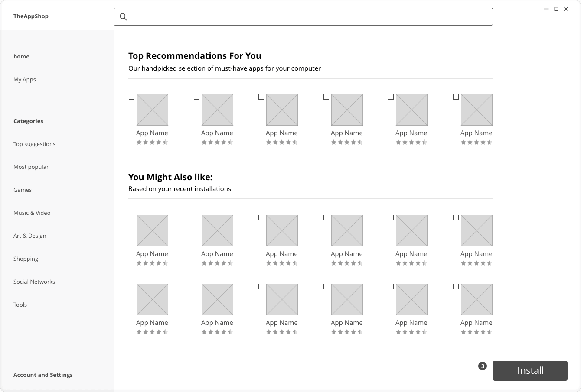Go to the My Apps section
Viewport: 581px width, 392px height.
pos(25,79)
